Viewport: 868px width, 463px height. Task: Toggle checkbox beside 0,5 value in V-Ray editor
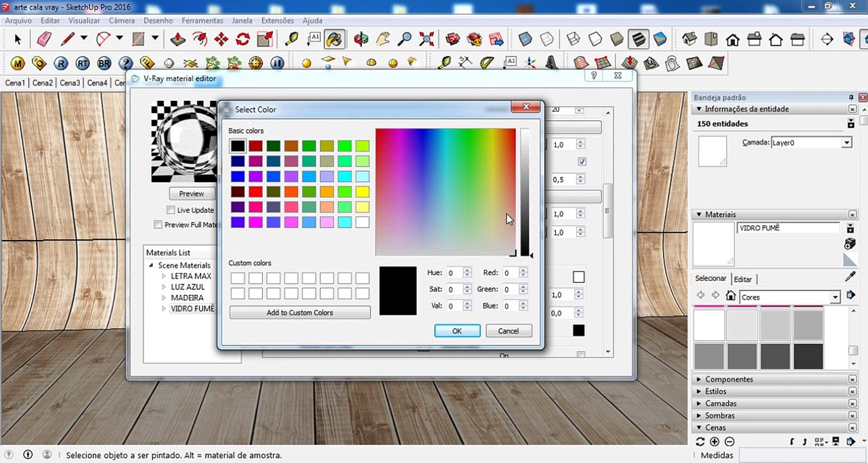582,161
